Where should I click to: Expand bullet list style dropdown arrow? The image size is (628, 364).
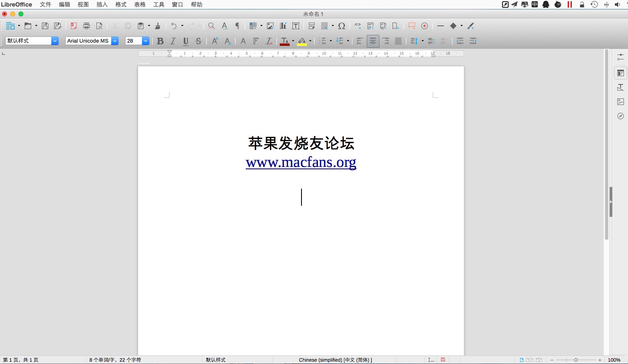coord(331,41)
